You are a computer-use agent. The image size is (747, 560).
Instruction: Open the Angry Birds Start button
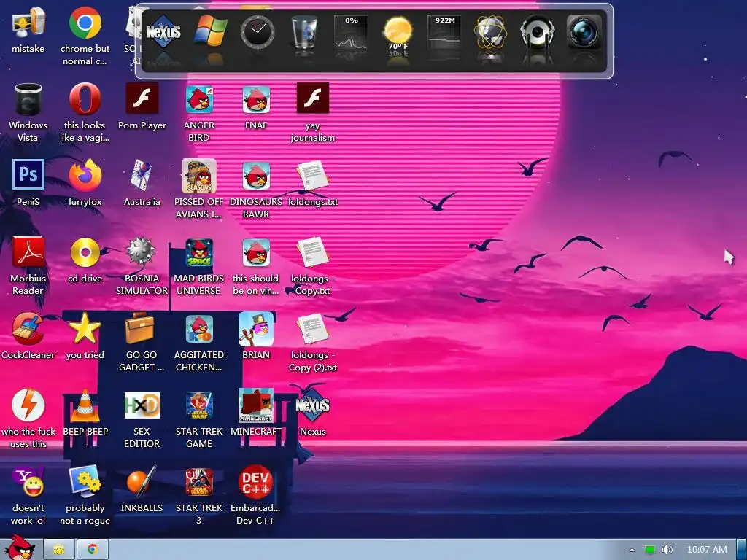[x=20, y=548]
